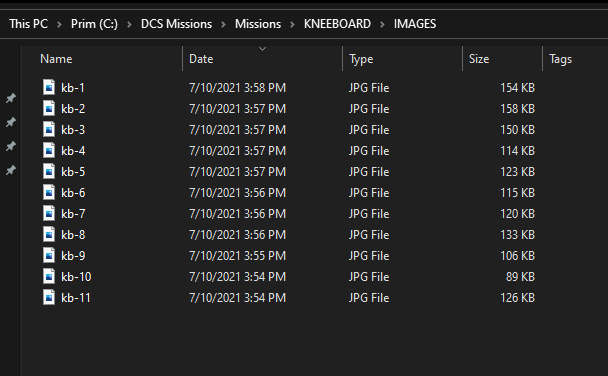Click the Tags column header
The width and height of the screenshot is (608, 376).
[x=560, y=59]
